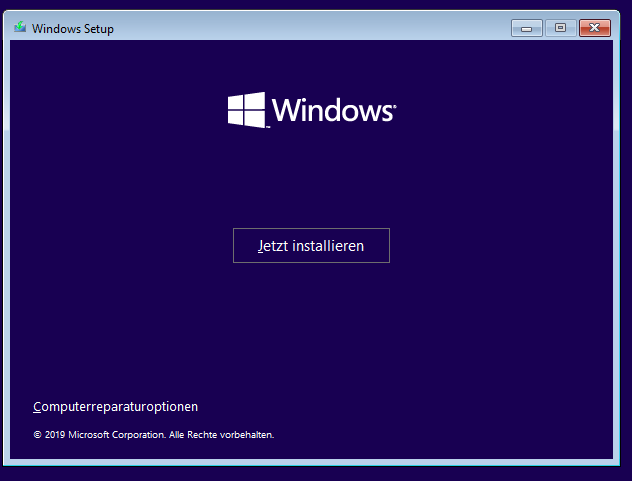Viewport: 632px width, 481px height.
Task: Open Computerreparaturoptionen link
Action: (115, 406)
